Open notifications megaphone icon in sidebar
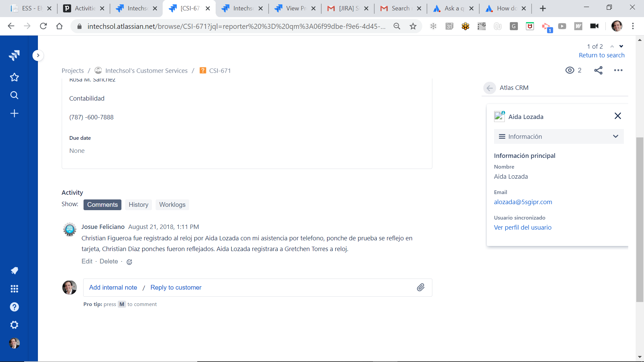The height and width of the screenshot is (362, 644). pyautogui.click(x=14, y=270)
